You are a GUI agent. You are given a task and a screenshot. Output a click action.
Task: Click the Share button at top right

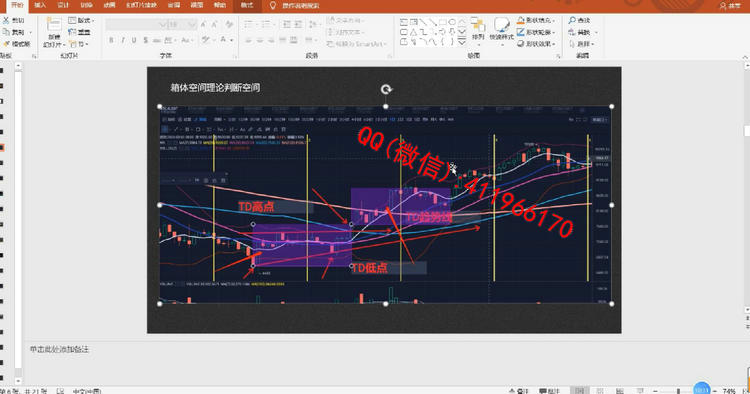[730, 5]
